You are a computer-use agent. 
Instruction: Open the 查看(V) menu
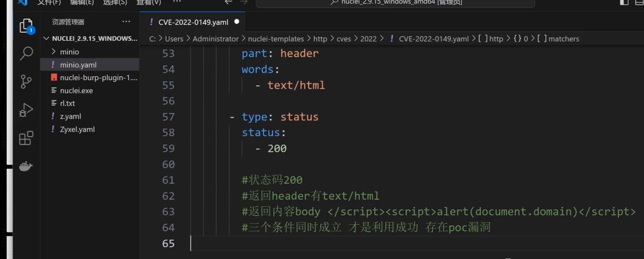tap(148, 2)
